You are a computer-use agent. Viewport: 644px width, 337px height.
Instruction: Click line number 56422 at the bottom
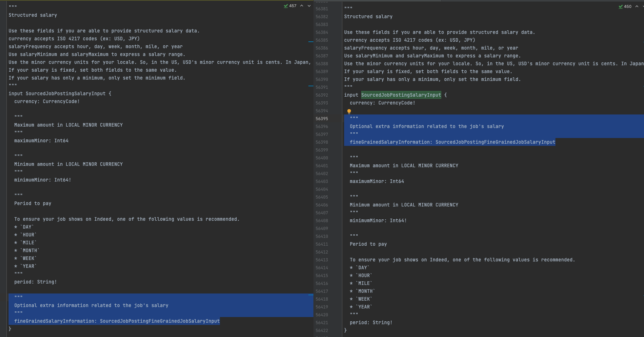[x=322, y=331]
